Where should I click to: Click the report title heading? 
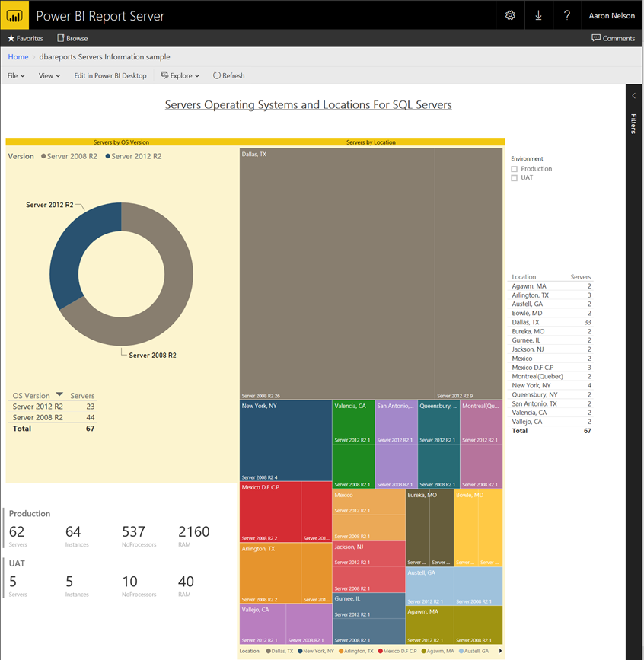308,104
